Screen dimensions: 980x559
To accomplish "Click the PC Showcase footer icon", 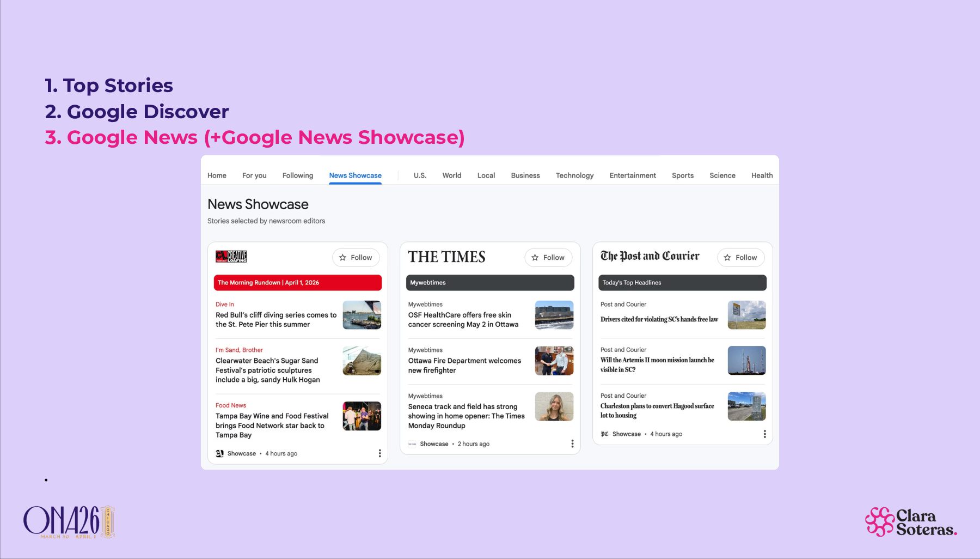I will tap(604, 434).
